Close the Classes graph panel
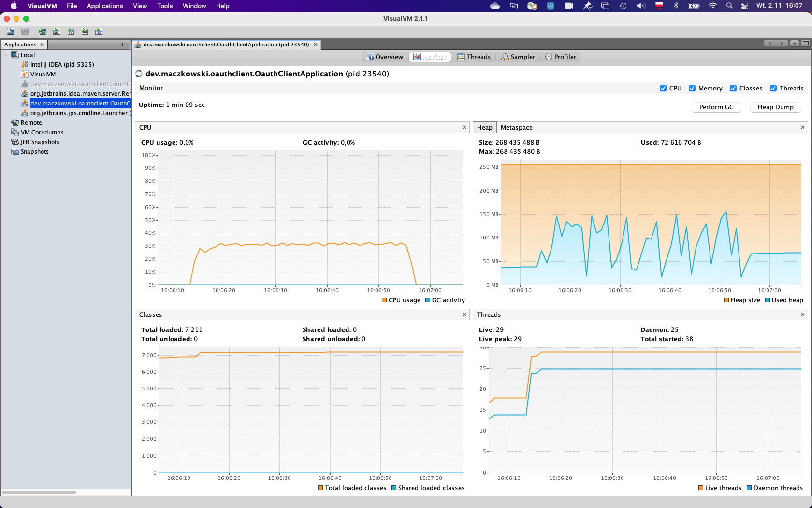 pos(464,314)
